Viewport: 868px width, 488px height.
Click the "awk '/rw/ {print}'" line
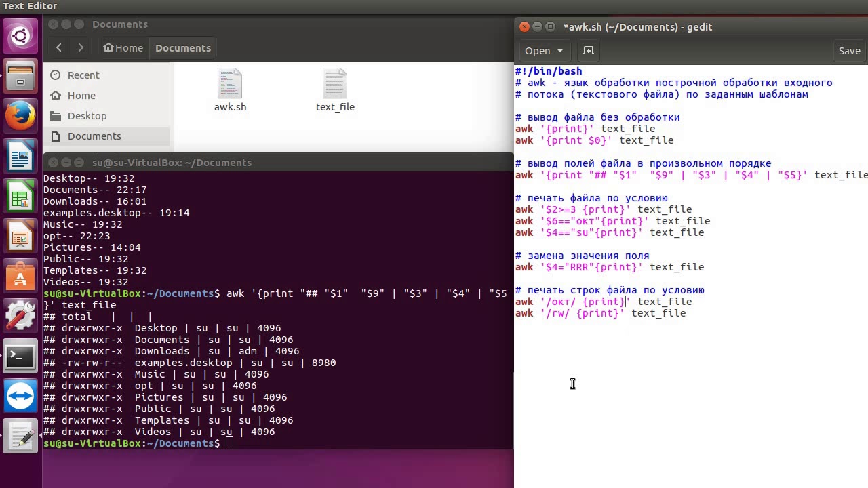pos(601,313)
